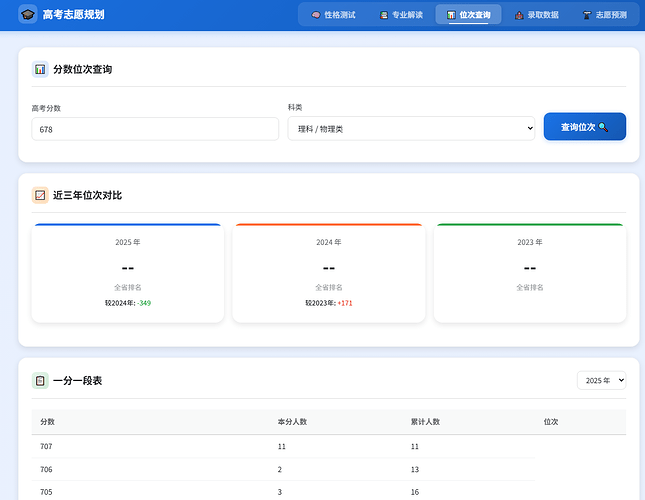Viewport: 645px width, 500px height.
Task: Select the 位次查询 navigation tab
Action: pyautogui.click(x=469, y=15)
